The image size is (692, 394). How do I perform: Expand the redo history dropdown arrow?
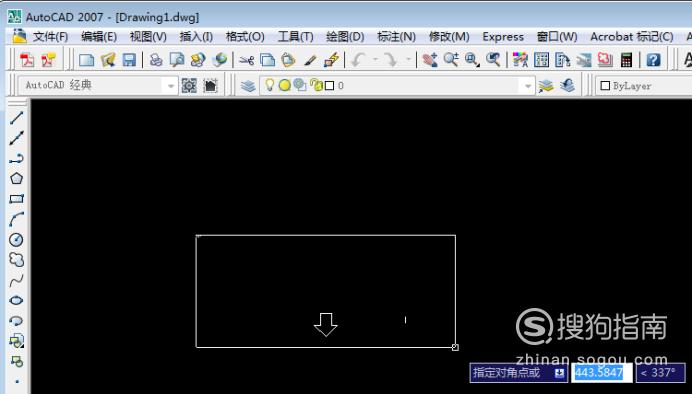point(408,59)
